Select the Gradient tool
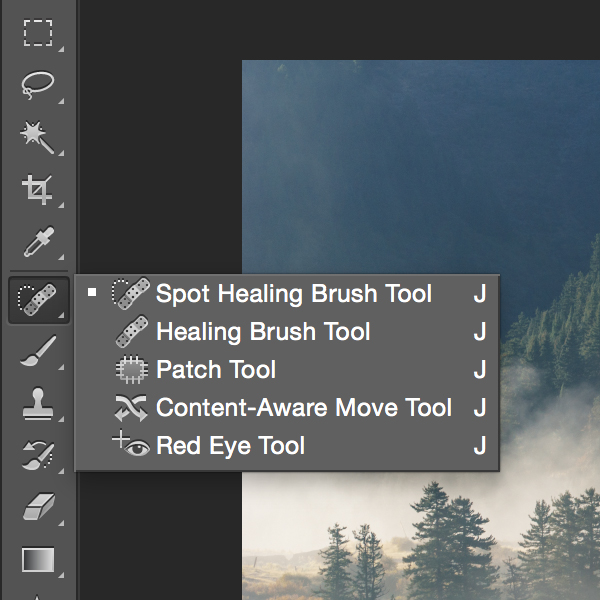 tap(38, 559)
